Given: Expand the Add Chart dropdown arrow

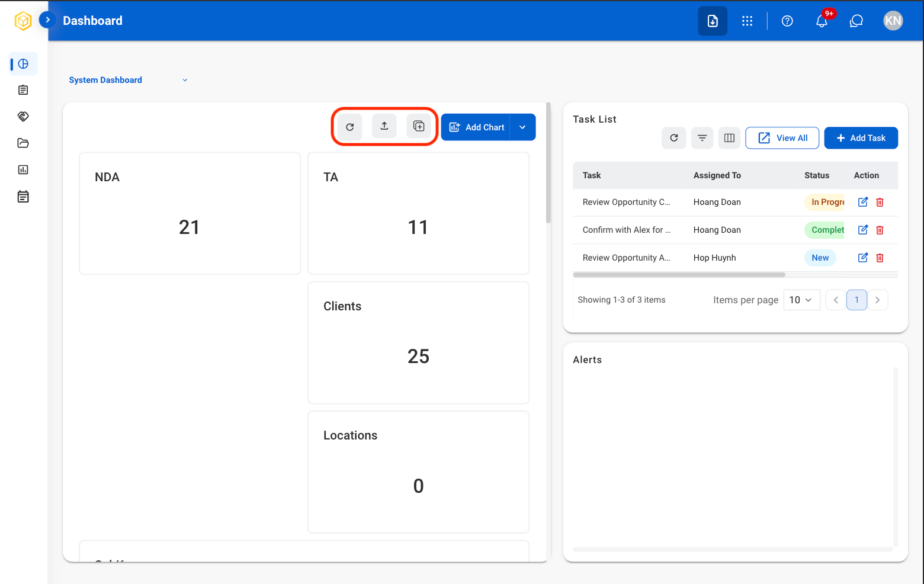Looking at the screenshot, I should pos(522,127).
